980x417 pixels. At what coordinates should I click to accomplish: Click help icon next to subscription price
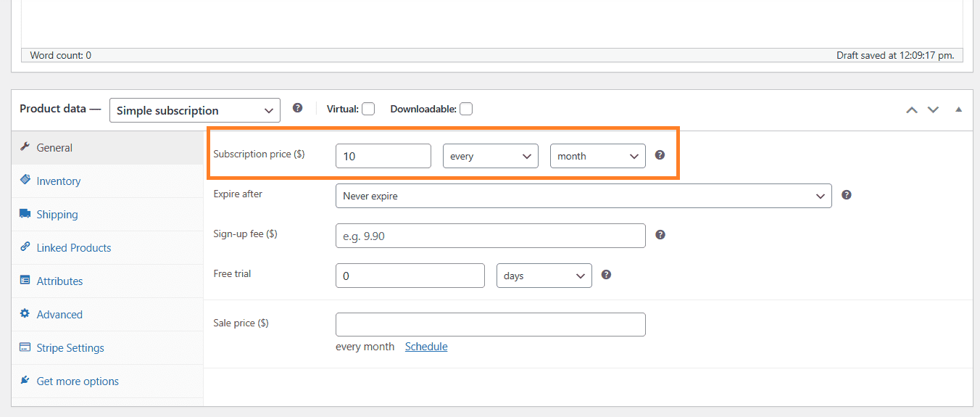660,155
